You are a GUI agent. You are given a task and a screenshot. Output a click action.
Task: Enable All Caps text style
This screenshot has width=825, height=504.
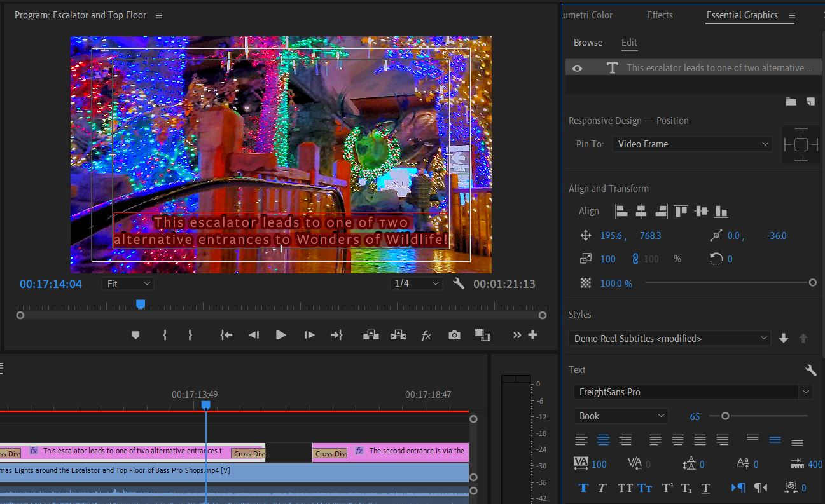click(625, 488)
